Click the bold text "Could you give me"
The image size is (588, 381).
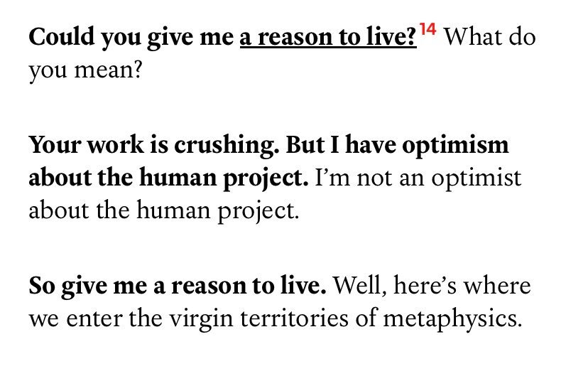click(x=131, y=38)
